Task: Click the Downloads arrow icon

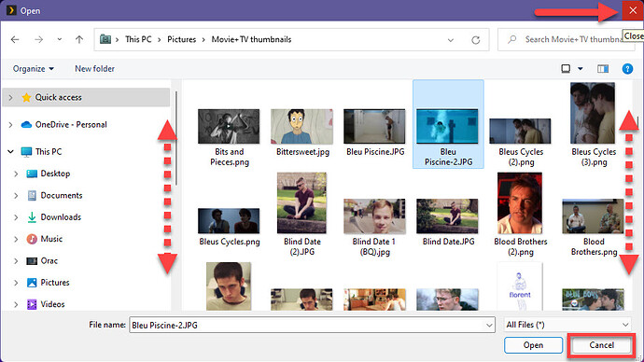Action: (32, 217)
